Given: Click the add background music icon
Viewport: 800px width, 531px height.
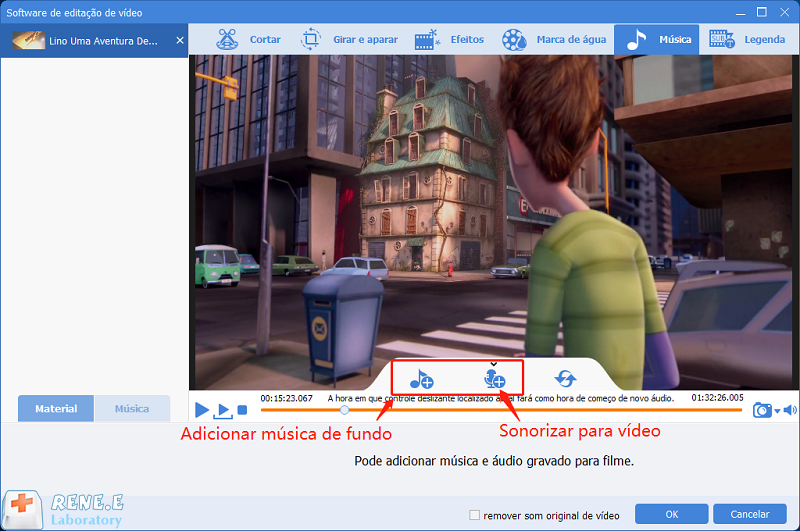Looking at the screenshot, I should (x=421, y=380).
